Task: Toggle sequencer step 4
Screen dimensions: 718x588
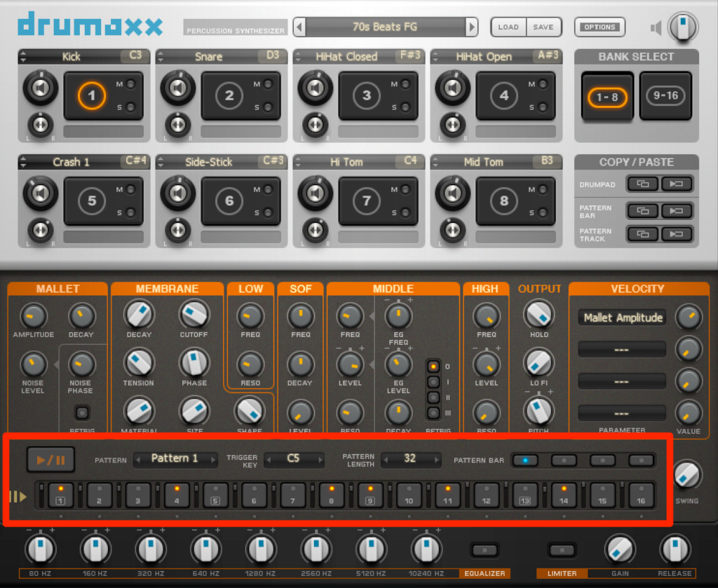Action: [x=177, y=495]
